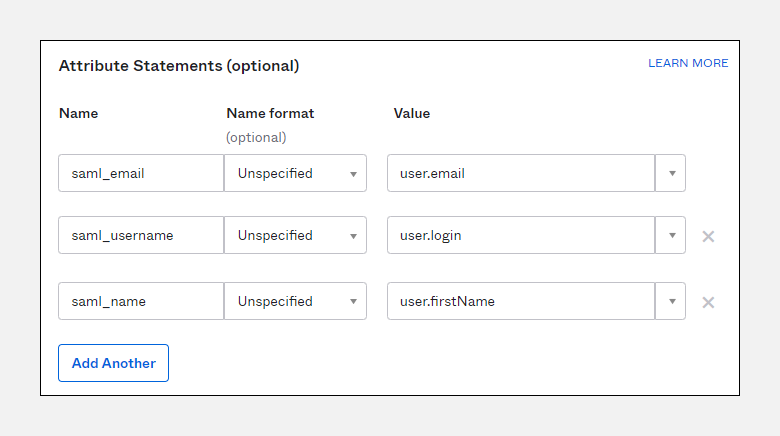780x436 pixels.
Task: Open value suggestions arrow for user.login
Action: point(671,236)
